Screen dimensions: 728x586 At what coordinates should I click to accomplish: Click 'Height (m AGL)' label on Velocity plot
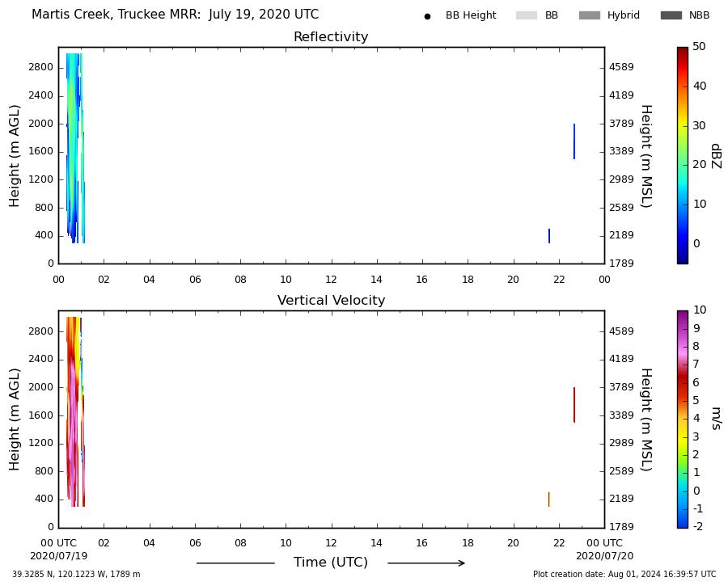pyautogui.click(x=15, y=419)
